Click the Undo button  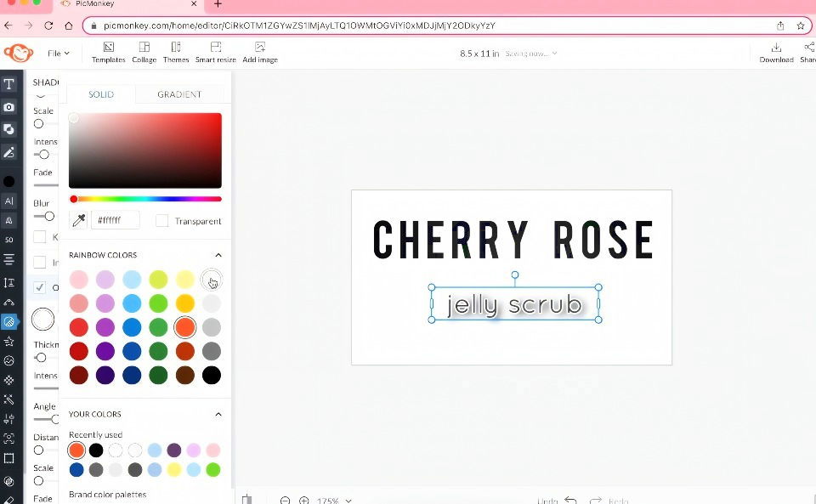coord(569,501)
